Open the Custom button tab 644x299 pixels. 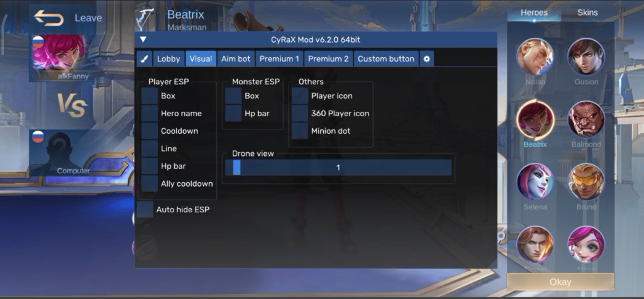[386, 59]
